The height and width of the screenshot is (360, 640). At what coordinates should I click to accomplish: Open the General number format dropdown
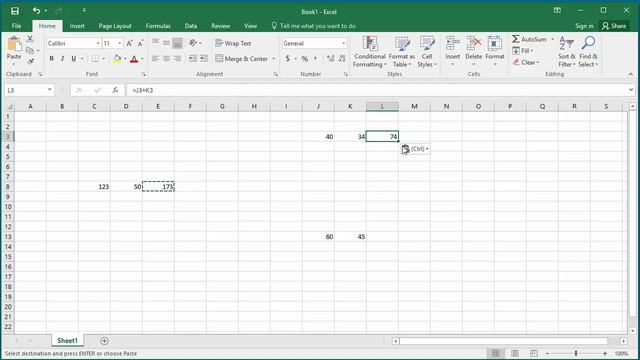343,43
